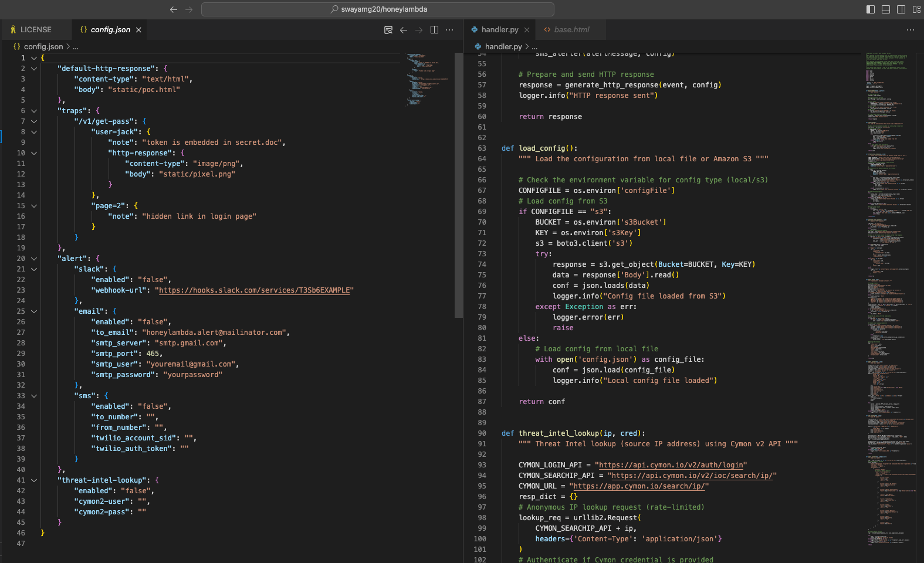Viewport: 924px width, 563px height.
Task: Click CONFIGFILE assignment on line 67
Action: (x=597, y=191)
